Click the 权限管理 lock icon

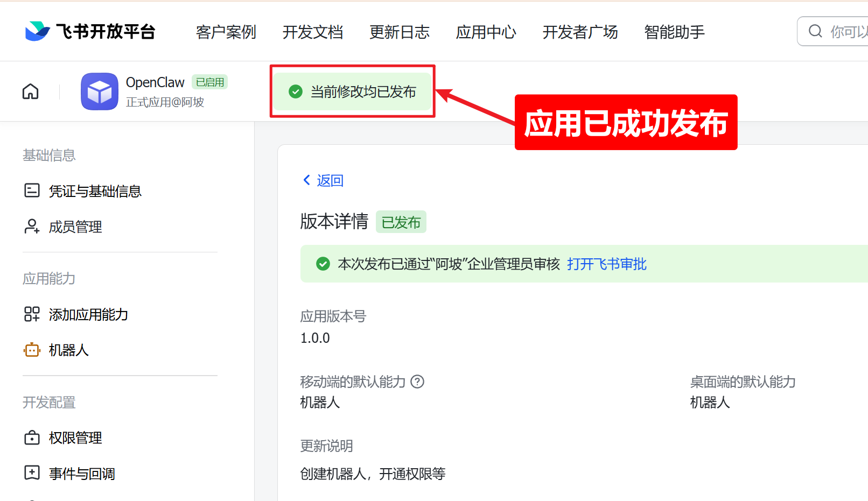tap(32, 438)
